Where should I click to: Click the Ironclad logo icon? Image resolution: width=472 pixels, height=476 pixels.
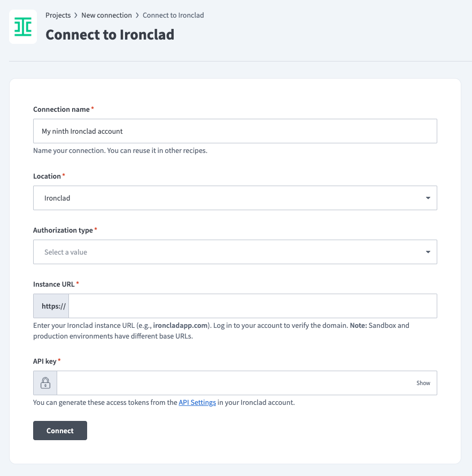(23, 26)
